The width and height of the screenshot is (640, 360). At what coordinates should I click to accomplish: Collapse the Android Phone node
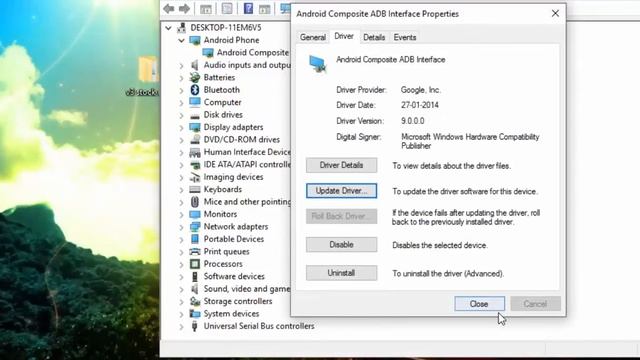[181, 40]
